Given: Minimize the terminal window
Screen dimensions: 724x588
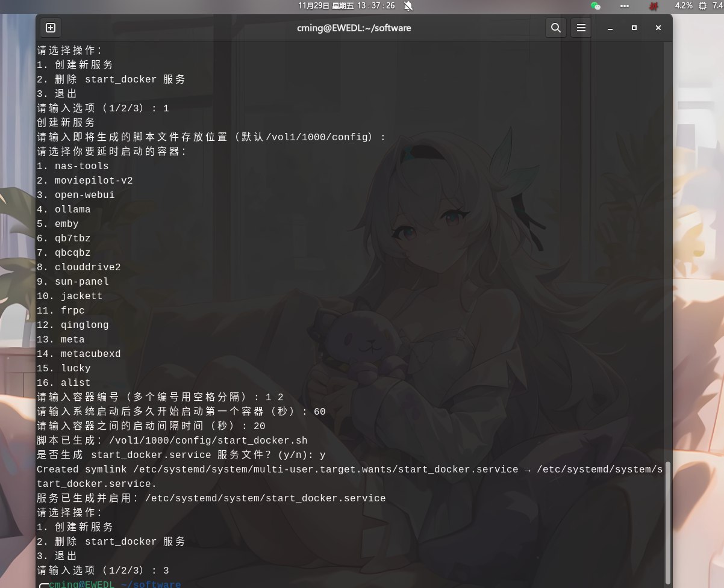Looking at the screenshot, I should tap(610, 28).
